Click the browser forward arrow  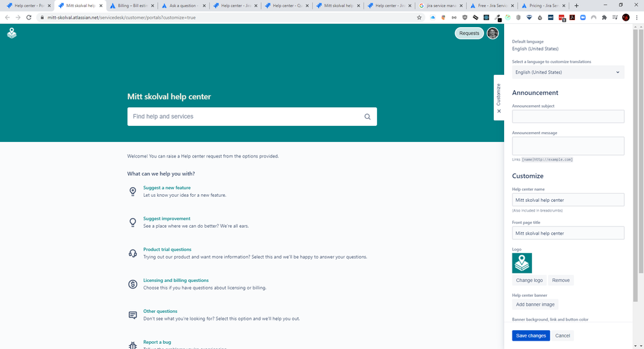coord(18,17)
